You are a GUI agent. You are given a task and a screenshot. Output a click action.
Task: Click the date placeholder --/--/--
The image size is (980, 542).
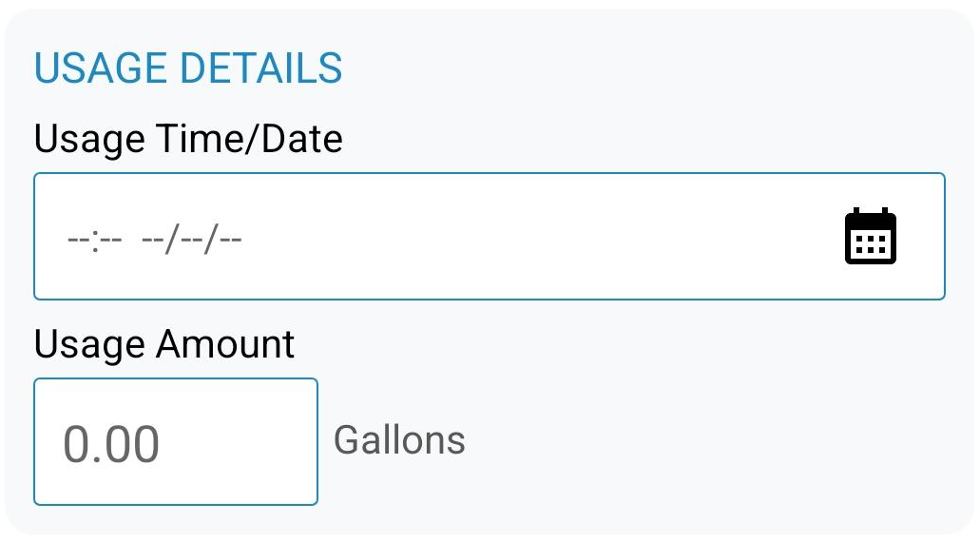(191, 238)
